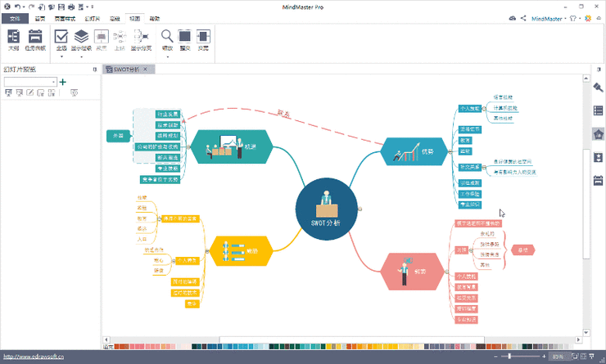This screenshot has width=606, height=364.
Task: Click the 上钻 drill-up icon in the ribbon
Action: coord(120,37)
